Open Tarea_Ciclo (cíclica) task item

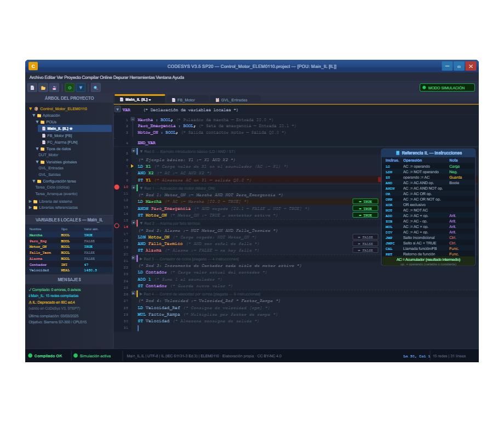pos(53,187)
